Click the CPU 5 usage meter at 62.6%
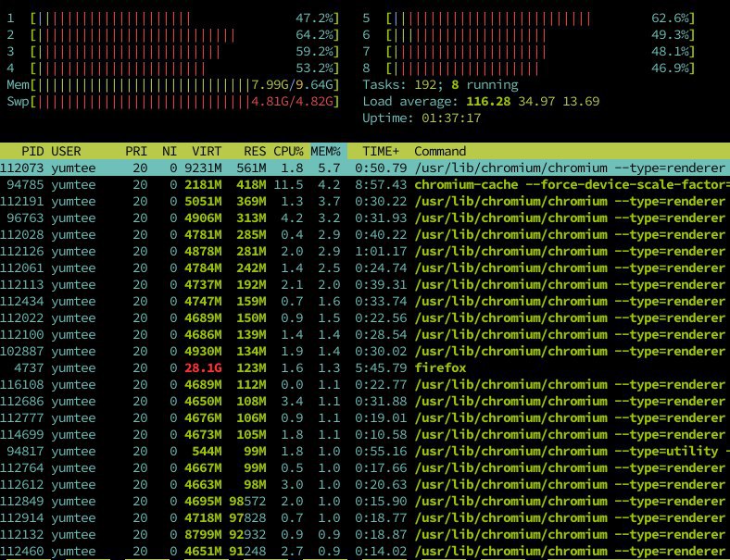The width and height of the screenshot is (730, 560). pyautogui.click(x=528, y=19)
